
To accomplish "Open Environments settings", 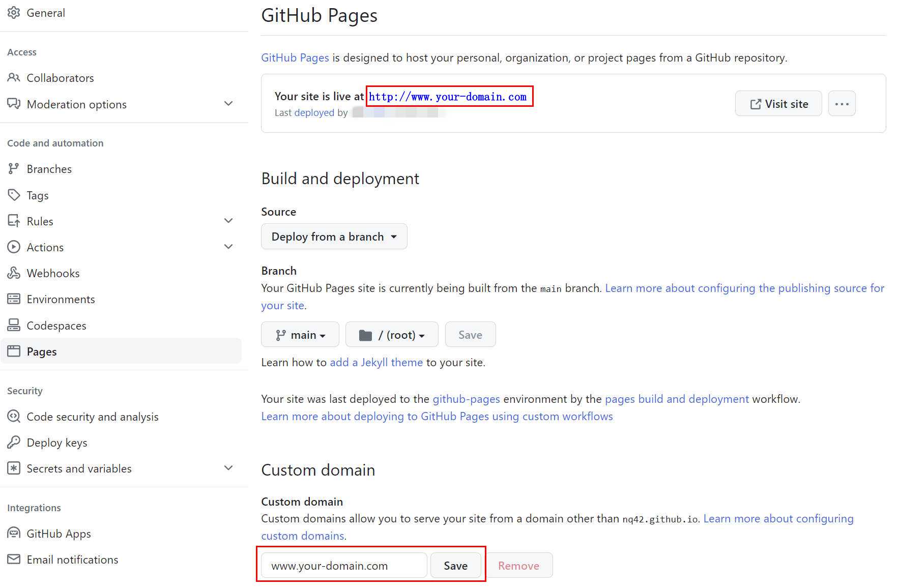I will (61, 299).
